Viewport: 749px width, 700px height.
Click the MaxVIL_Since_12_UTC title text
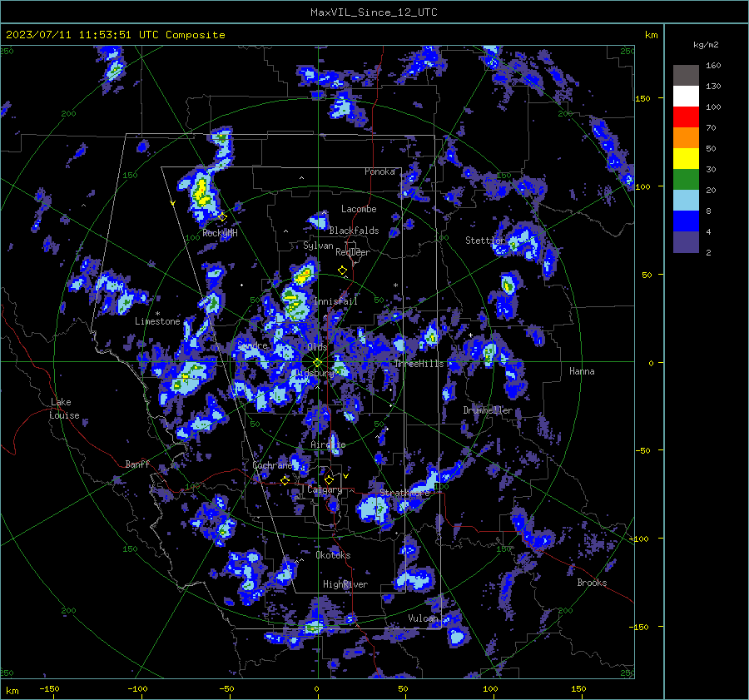click(374, 12)
